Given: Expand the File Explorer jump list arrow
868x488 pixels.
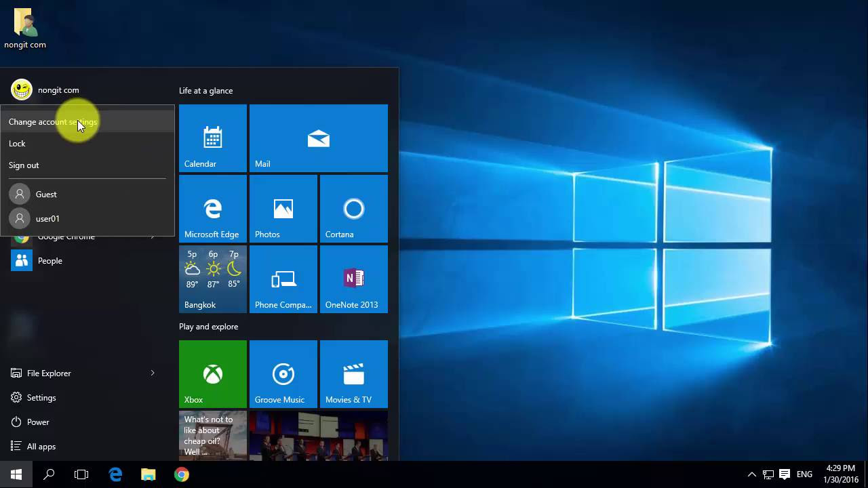Looking at the screenshot, I should [x=153, y=373].
